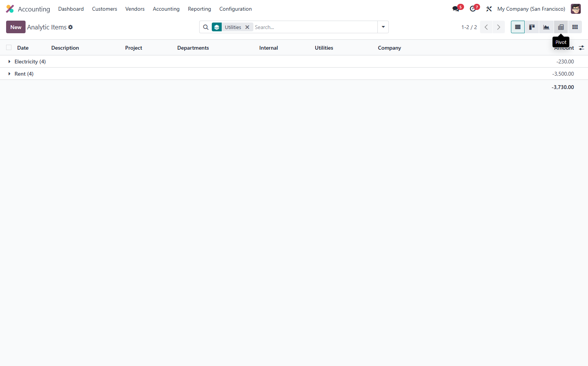Sort by the Description column header
588x366 pixels.
[x=65, y=48]
